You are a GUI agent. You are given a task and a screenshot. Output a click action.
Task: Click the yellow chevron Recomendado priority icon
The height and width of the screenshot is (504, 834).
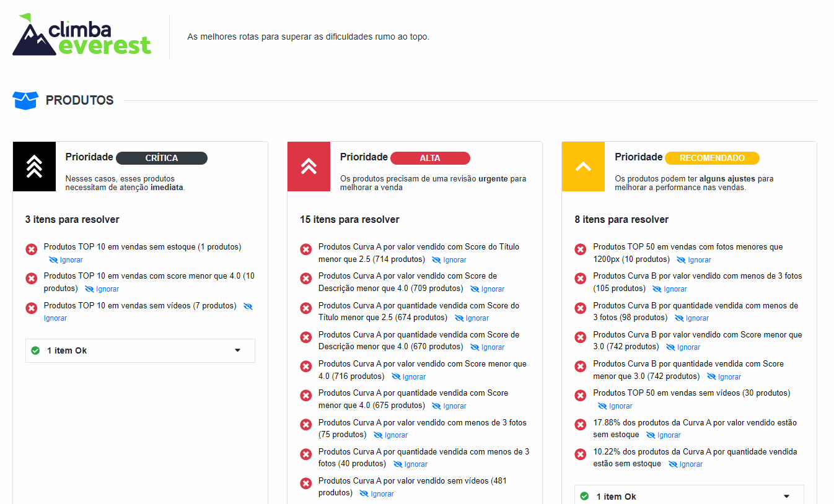click(x=583, y=167)
